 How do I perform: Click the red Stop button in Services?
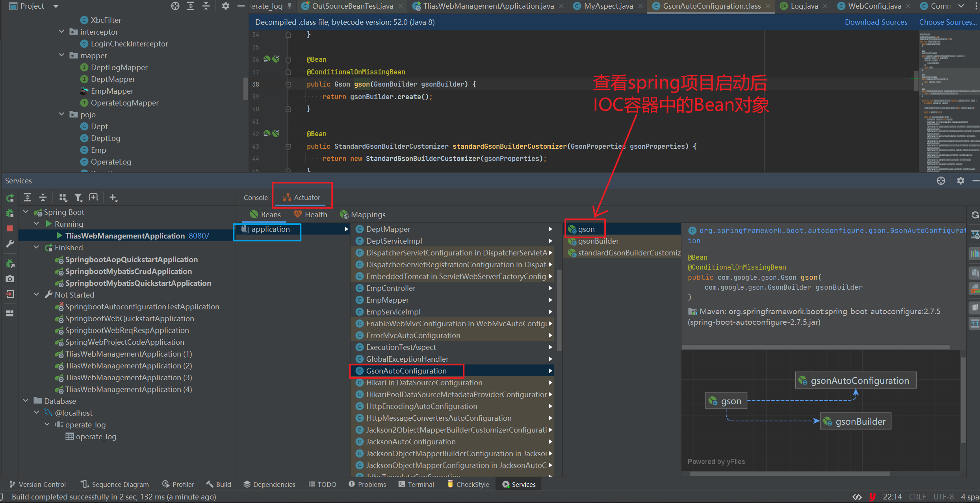(x=10, y=228)
